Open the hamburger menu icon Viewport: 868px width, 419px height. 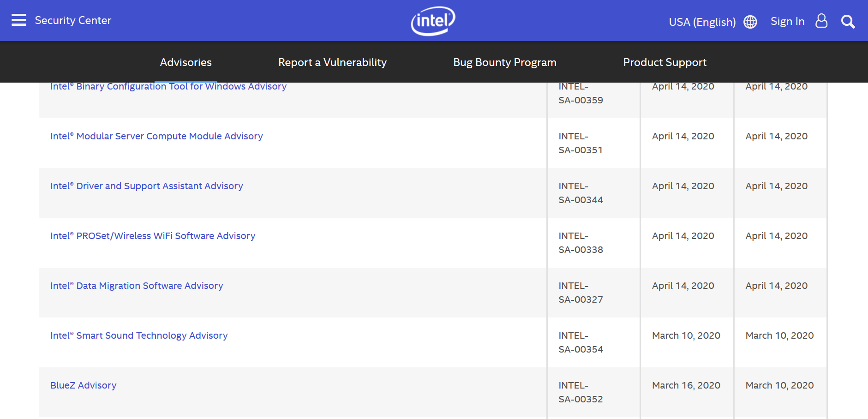18,20
